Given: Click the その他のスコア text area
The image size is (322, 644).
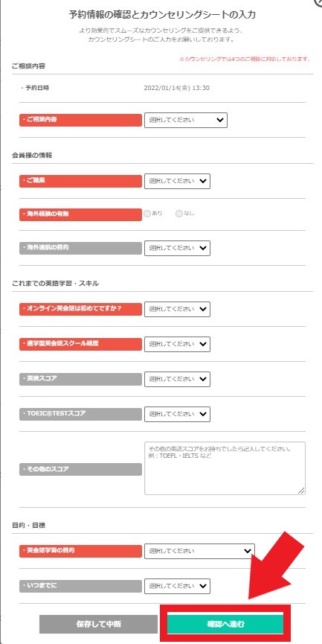Looking at the screenshot, I should 225,468.
